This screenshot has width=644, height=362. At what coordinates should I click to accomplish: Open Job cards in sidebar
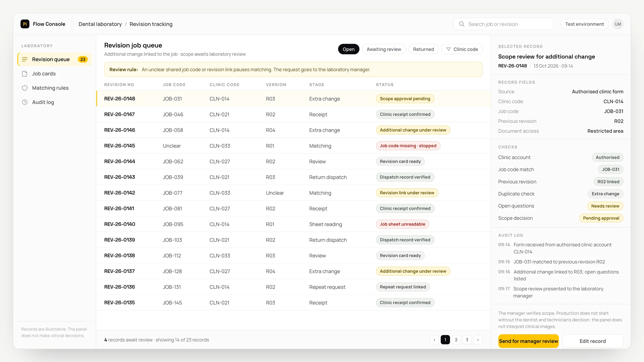pos(55,74)
